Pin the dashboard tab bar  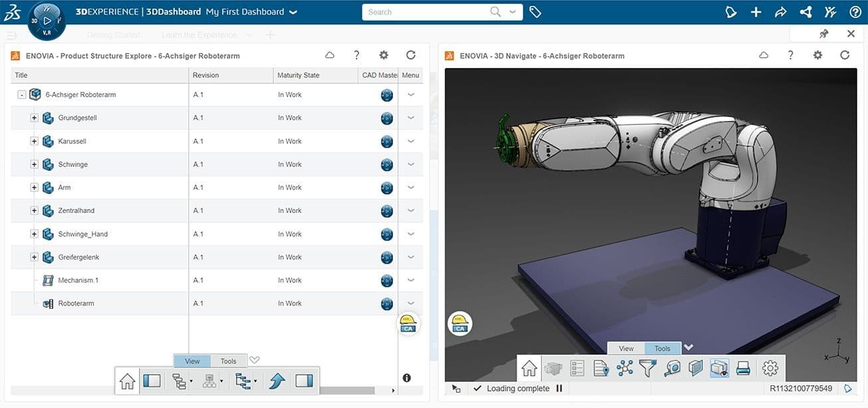pos(824,34)
